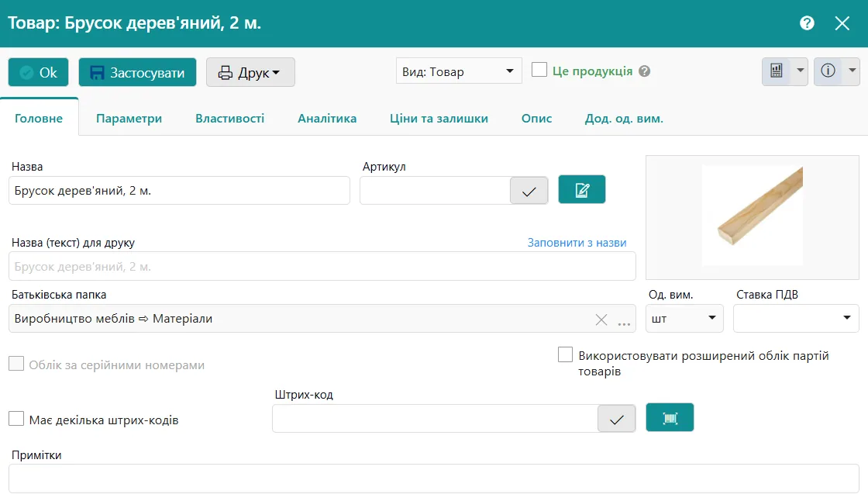Toggle 'Має декілька штрих-кодів' checkbox
Image resolution: width=868 pixels, height=501 pixels.
point(16,420)
